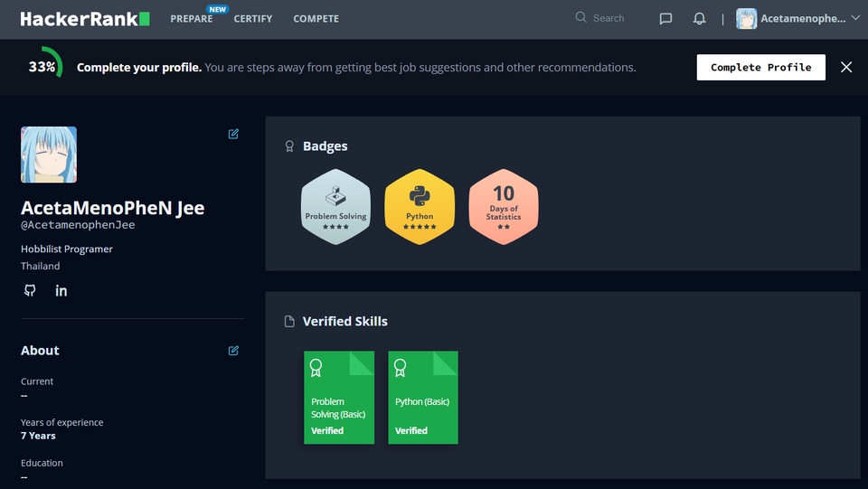868x489 pixels.
Task: Click the Current label
Action: click(x=37, y=381)
